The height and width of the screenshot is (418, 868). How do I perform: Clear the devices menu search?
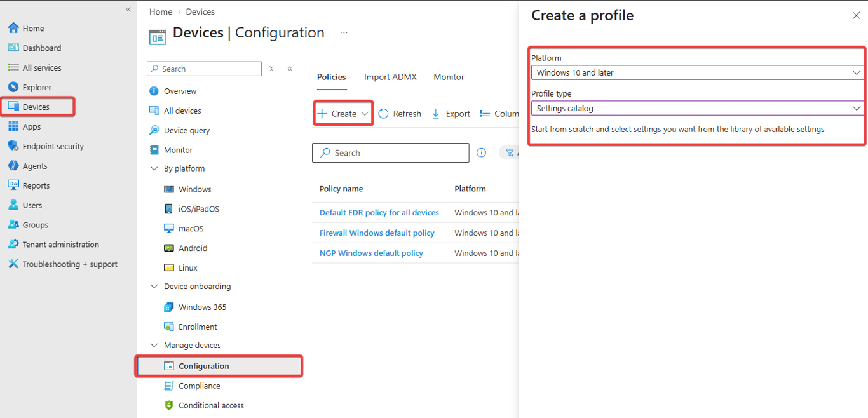(271, 69)
